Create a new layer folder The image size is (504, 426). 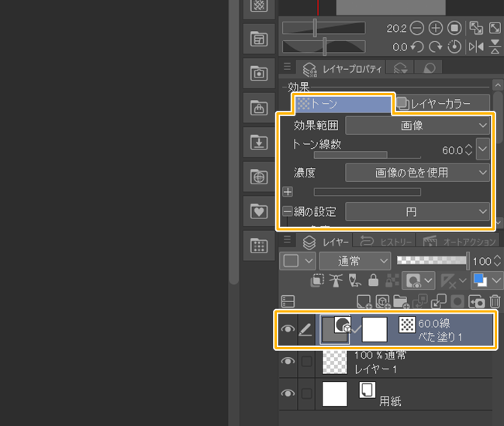401,302
